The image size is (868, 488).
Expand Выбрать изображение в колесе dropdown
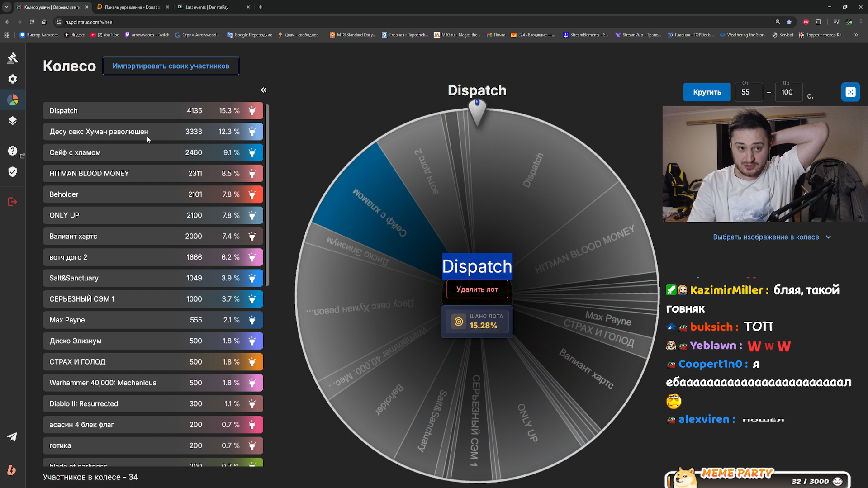point(772,237)
